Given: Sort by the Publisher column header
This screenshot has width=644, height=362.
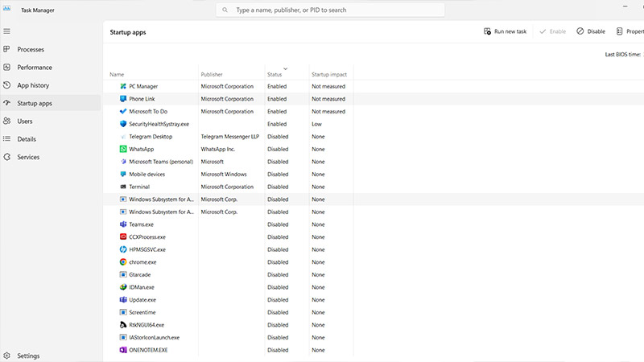Looking at the screenshot, I should pos(212,74).
